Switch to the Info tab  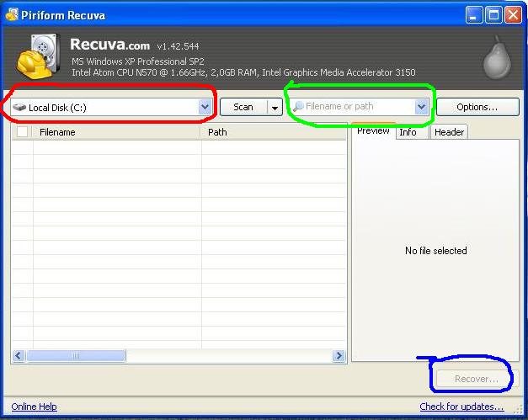412,132
